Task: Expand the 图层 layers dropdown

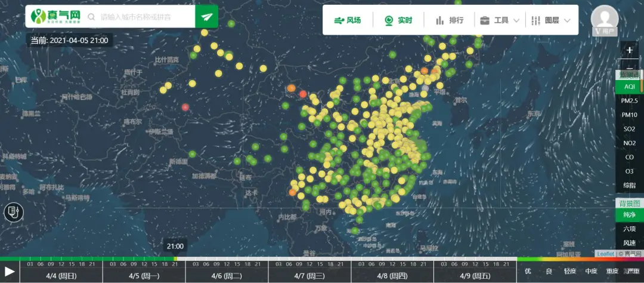Action: pyautogui.click(x=551, y=20)
